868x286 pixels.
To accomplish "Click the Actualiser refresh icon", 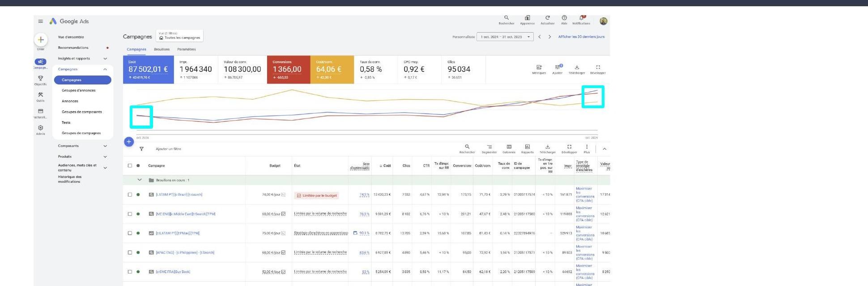I will click(548, 18).
